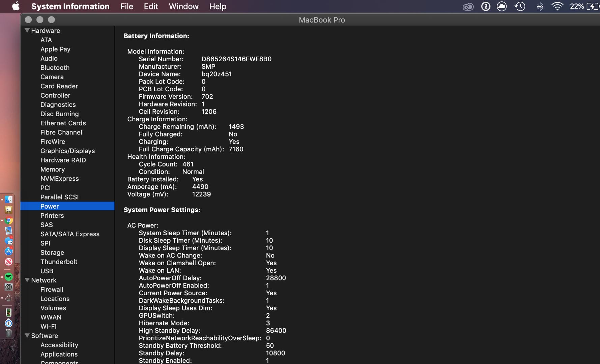
Task: Select SATA/SATA Express in the sidebar
Action: tap(70, 234)
